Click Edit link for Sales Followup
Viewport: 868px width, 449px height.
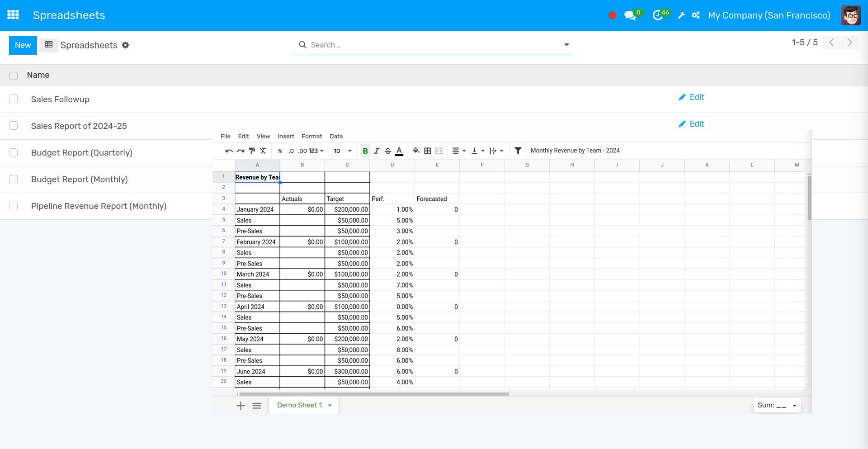tap(692, 97)
